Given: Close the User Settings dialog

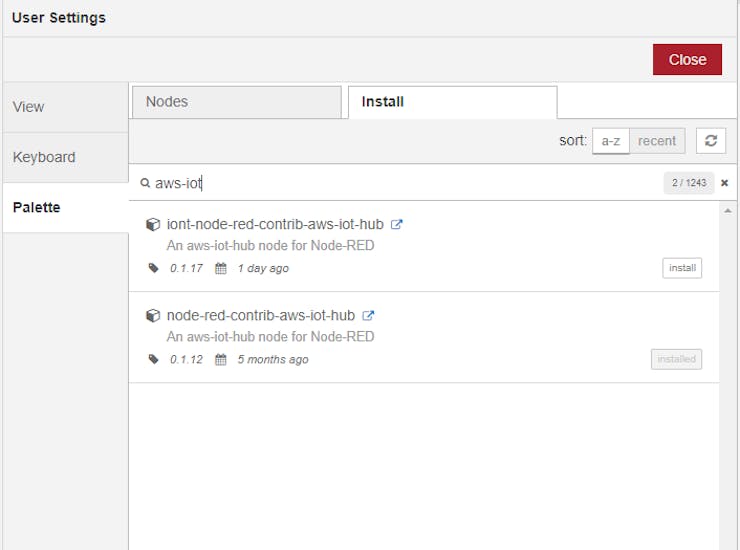Looking at the screenshot, I should point(687,59).
